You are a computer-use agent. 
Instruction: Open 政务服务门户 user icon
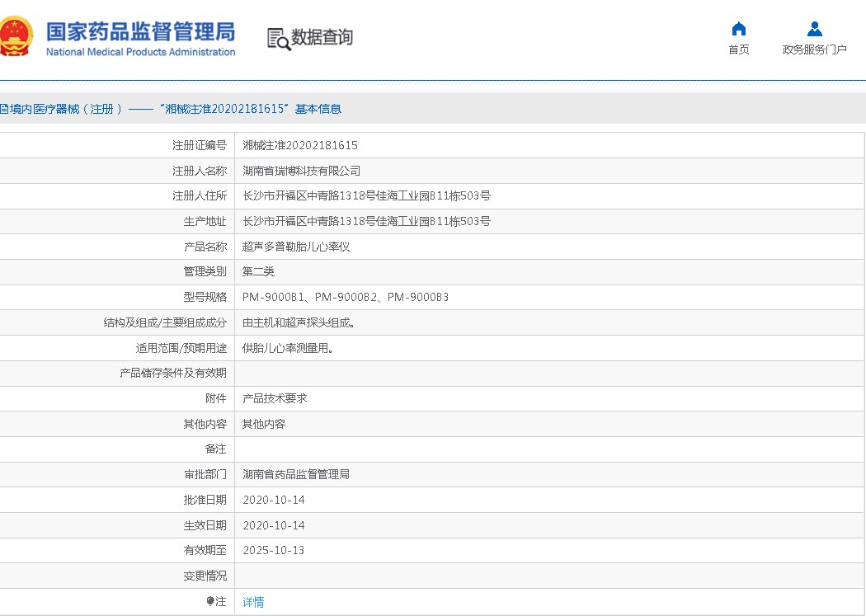814,29
